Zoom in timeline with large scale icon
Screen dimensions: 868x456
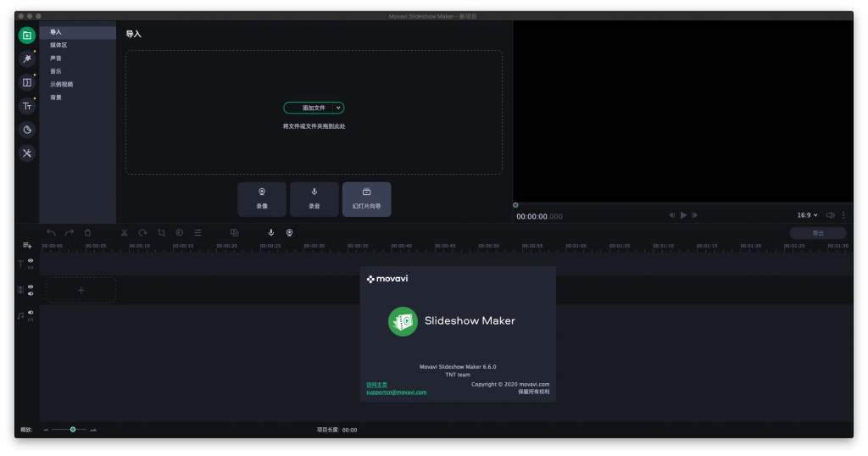click(x=93, y=430)
